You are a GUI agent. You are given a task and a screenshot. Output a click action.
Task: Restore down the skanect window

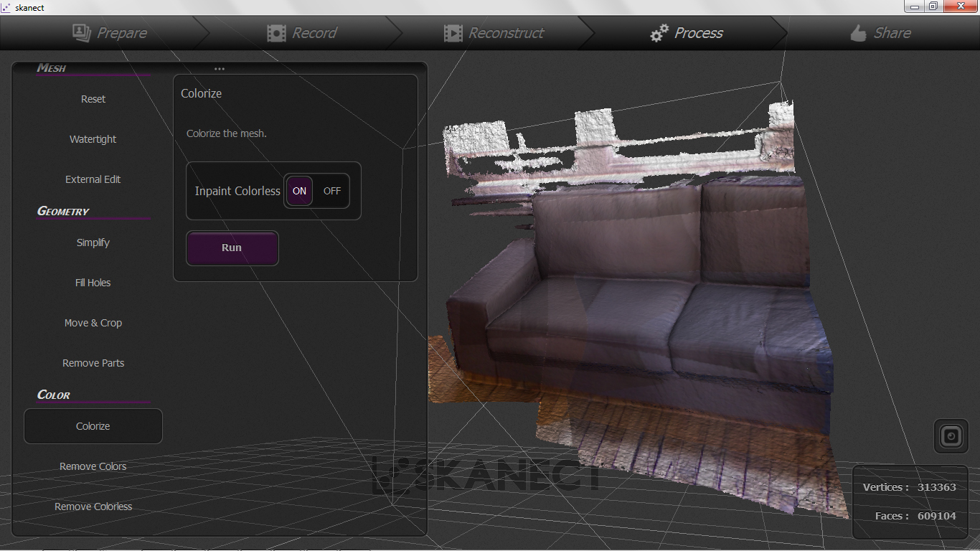point(933,6)
